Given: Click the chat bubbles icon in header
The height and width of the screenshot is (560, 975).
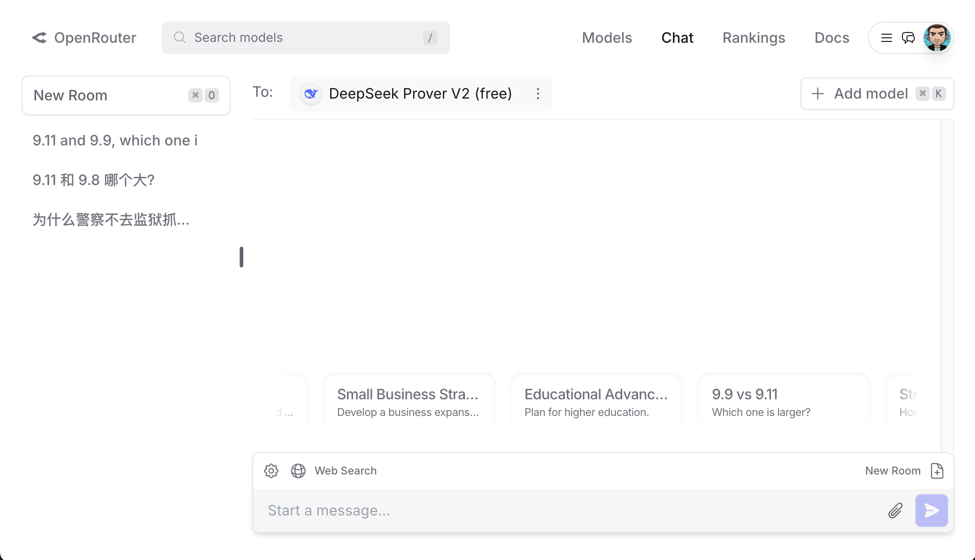Looking at the screenshot, I should 908,38.
